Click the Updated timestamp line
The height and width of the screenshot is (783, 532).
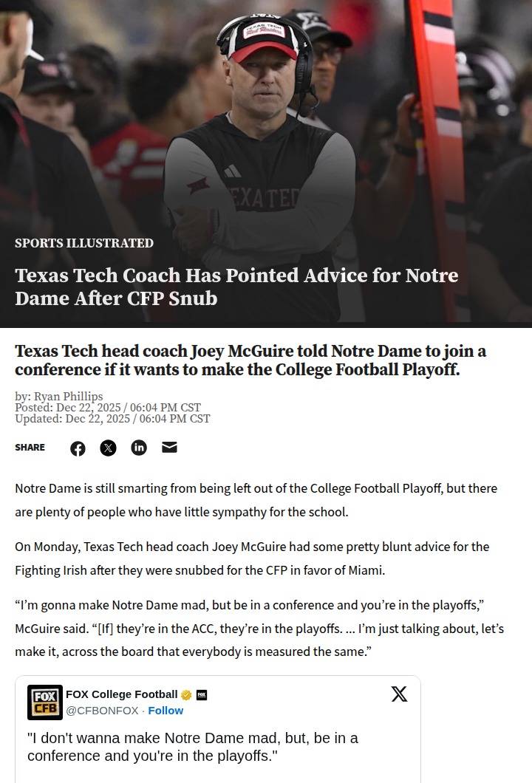(x=112, y=419)
